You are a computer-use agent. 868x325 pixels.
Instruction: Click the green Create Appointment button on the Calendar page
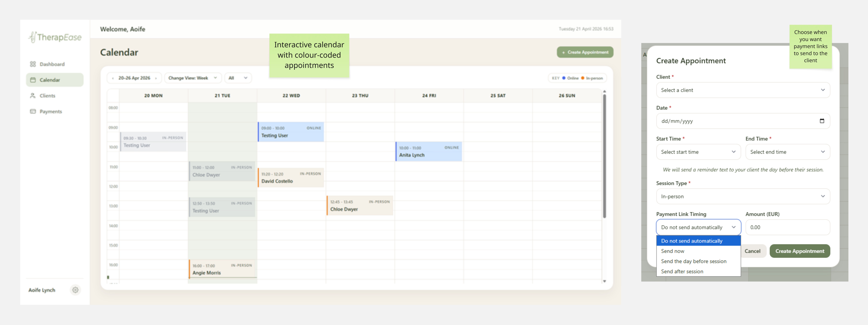point(585,52)
